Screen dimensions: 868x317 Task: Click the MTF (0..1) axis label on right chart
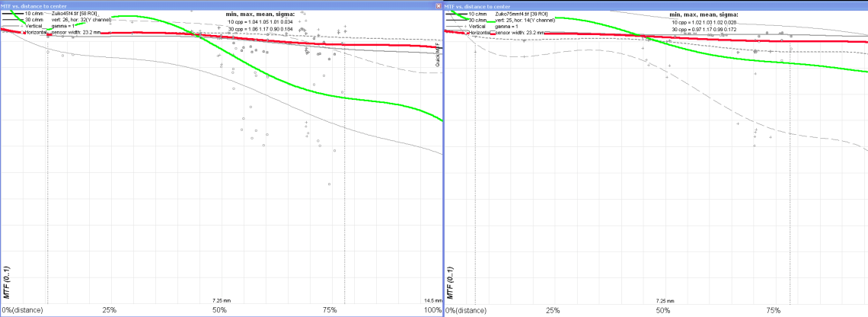(451, 283)
